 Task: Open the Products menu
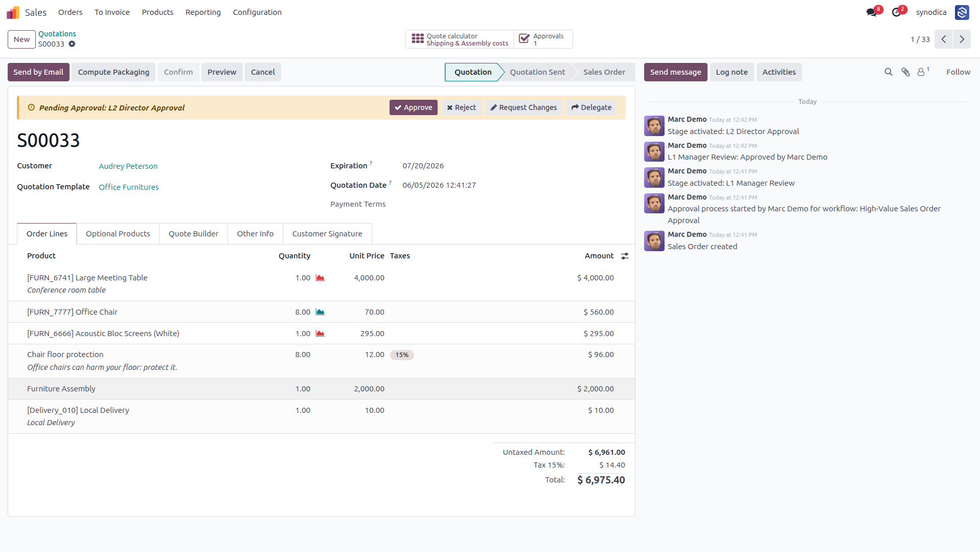click(x=157, y=12)
